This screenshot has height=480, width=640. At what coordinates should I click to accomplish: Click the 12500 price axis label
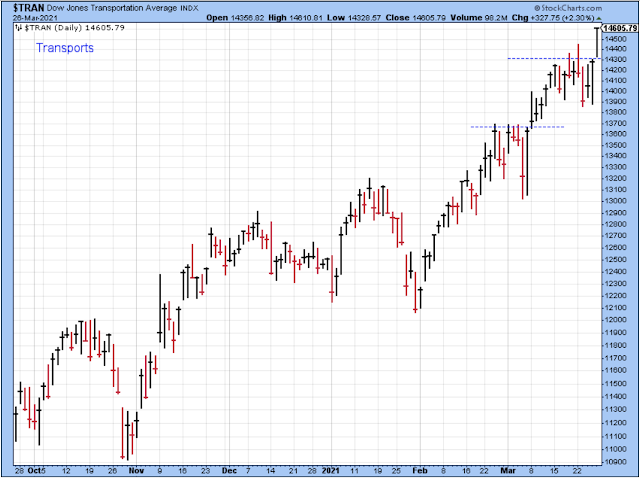pyautogui.click(x=614, y=260)
